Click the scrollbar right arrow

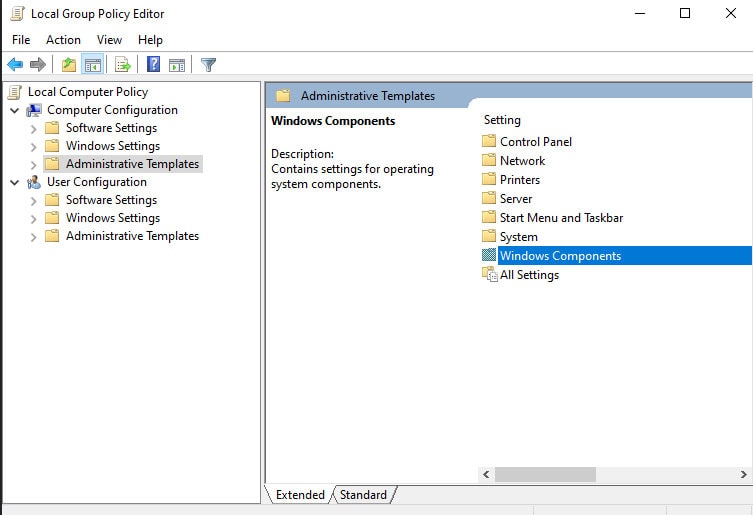coord(743,475)
